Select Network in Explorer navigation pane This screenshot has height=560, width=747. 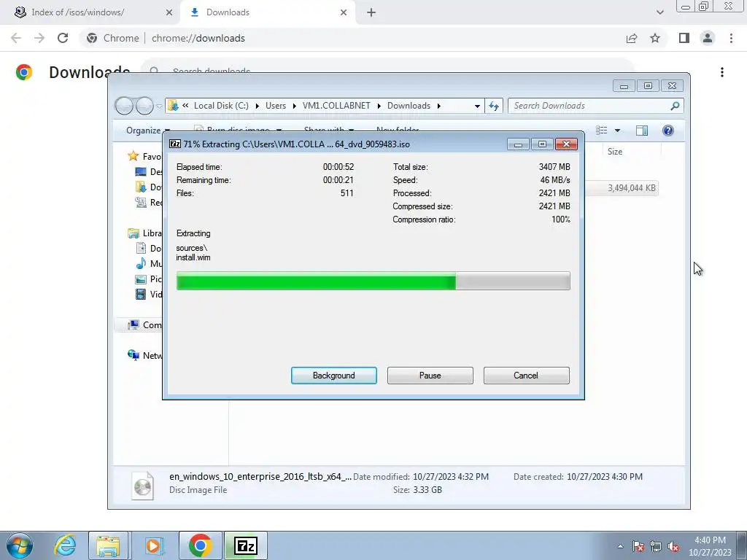pos(145,356)
